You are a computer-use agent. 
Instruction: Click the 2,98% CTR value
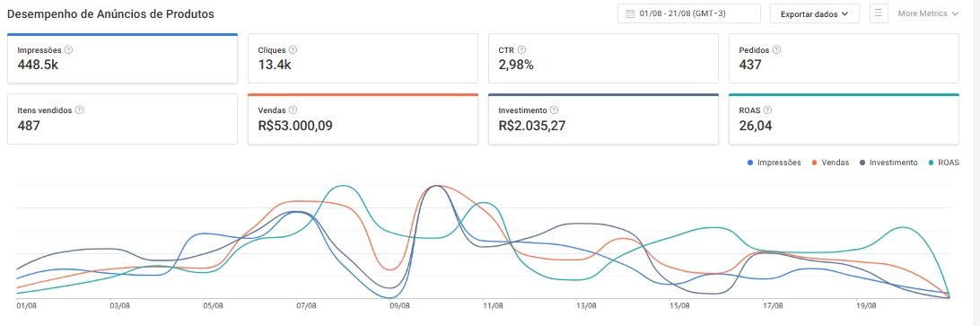[516, 65]
